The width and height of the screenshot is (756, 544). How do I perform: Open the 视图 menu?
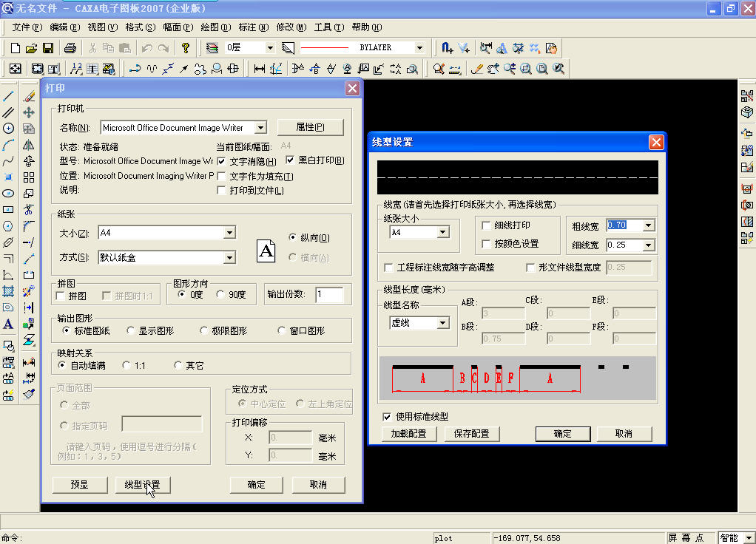coord(103,27)
